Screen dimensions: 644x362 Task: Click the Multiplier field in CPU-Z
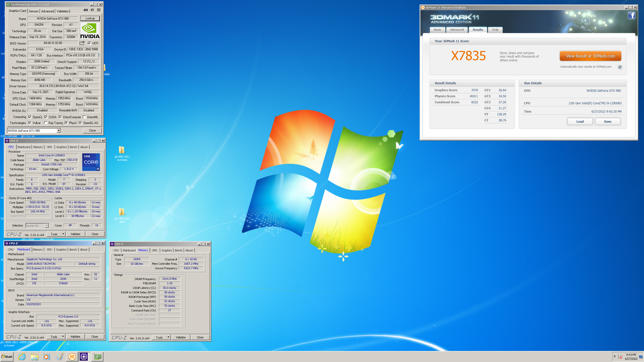click(38, 207)
